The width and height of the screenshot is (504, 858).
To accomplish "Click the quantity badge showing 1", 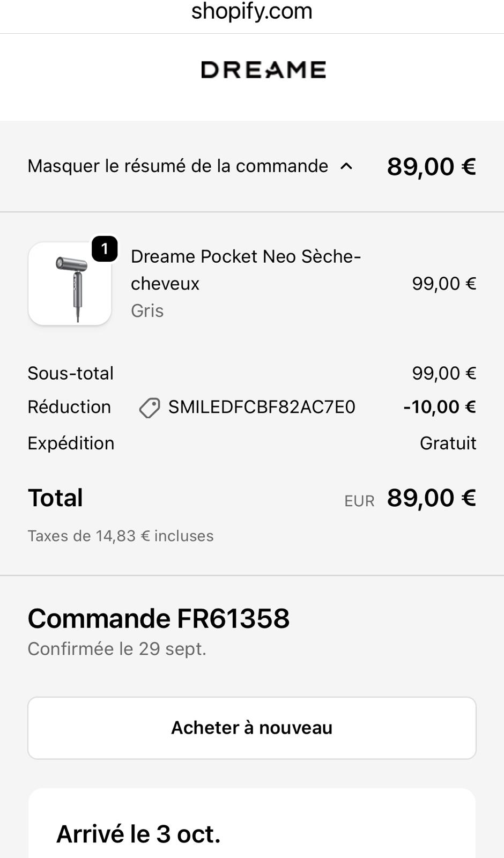I will pyautogui.click(x=105, y=249).
